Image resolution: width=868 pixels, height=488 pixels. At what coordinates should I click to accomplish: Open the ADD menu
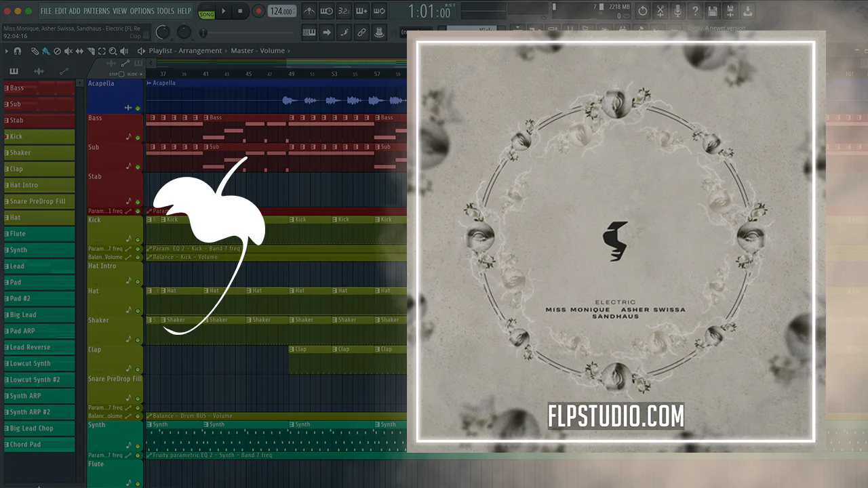[75, 12]
